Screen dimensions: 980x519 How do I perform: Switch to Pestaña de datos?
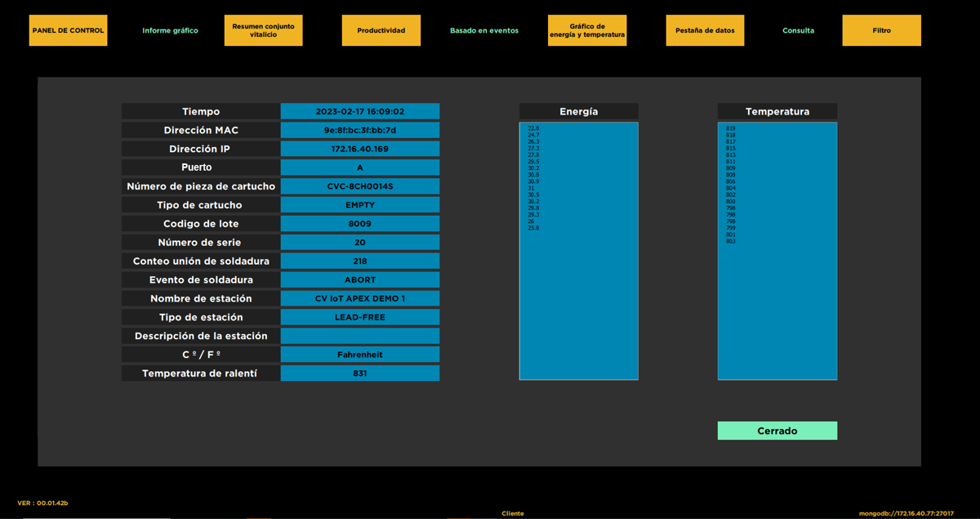[705, 29]
